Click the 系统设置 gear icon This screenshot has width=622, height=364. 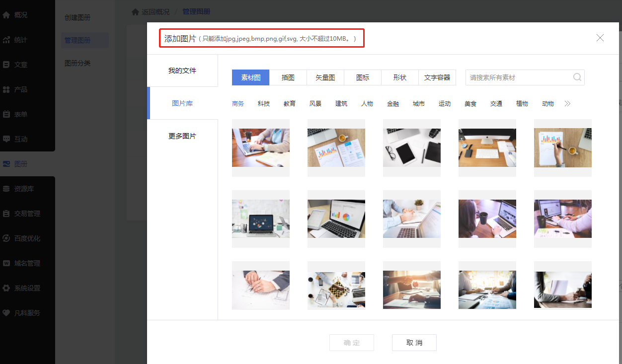6,288
